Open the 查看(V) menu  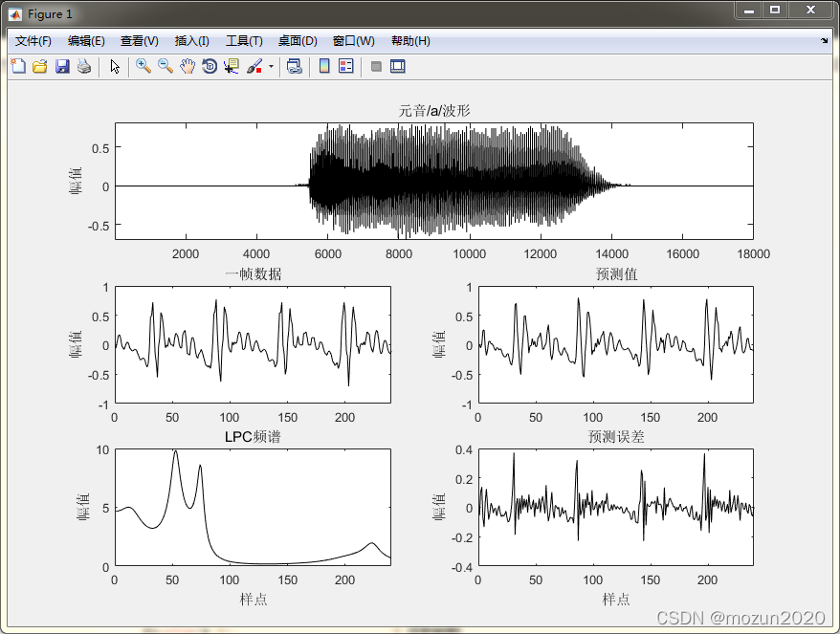coord(140,41)
